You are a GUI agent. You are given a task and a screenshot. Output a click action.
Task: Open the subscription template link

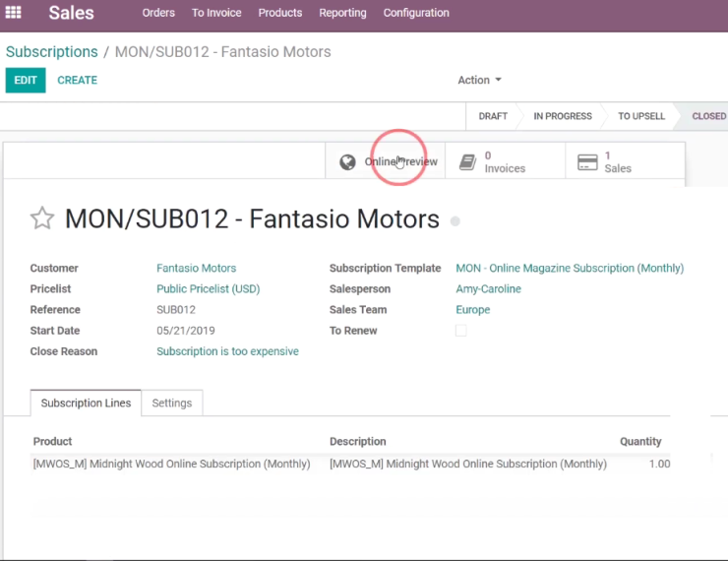point(570,268)
